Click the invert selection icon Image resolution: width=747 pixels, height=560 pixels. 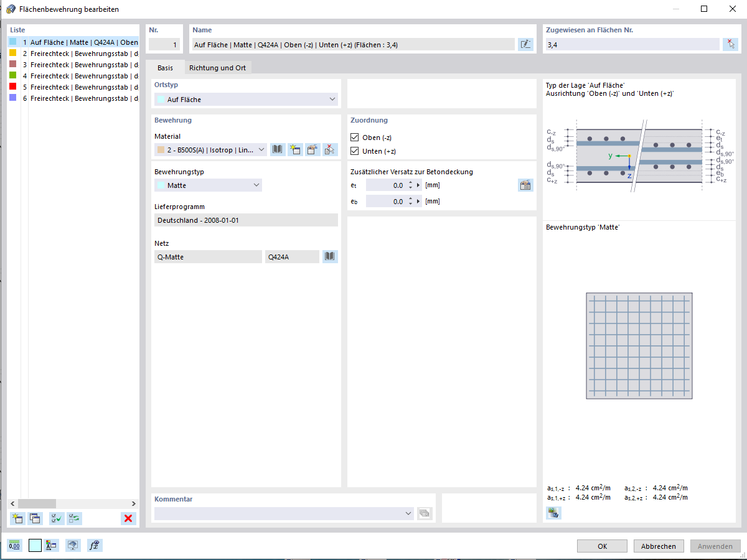(74, 518)
